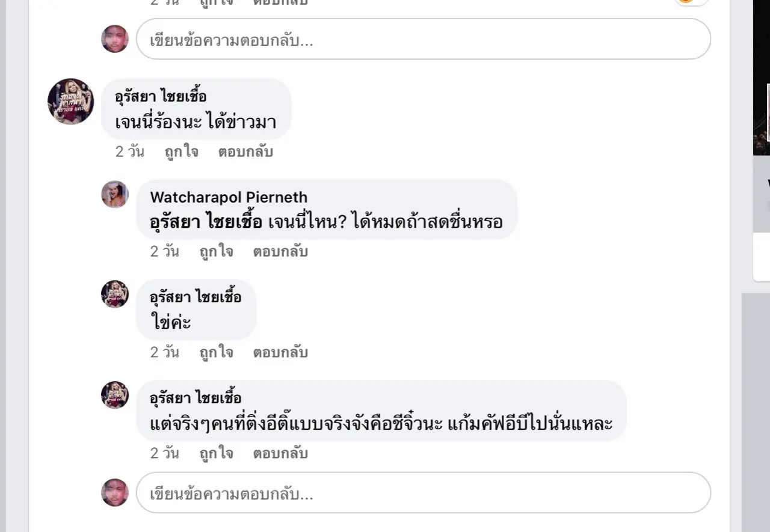Like Watcharapol Pierneth's reply

click(x=217, y=251)
